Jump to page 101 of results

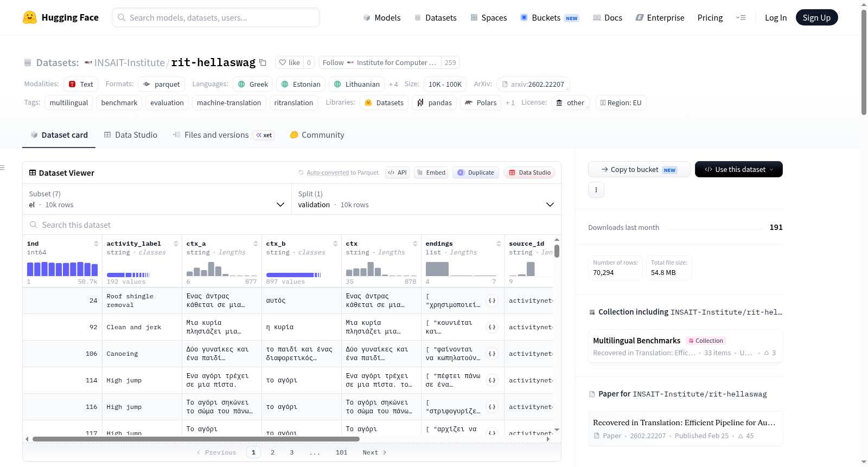coord(342,452)
